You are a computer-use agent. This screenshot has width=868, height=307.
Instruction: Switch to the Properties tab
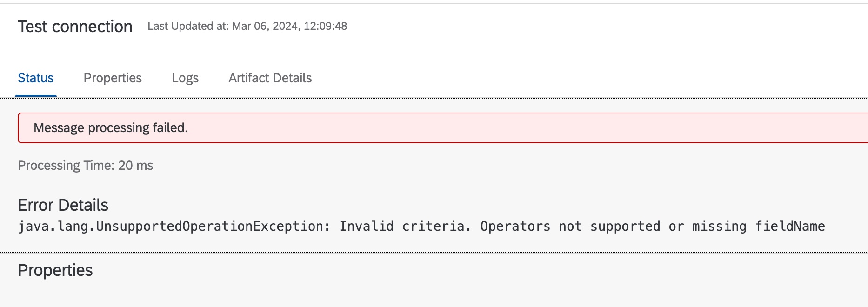112,78
